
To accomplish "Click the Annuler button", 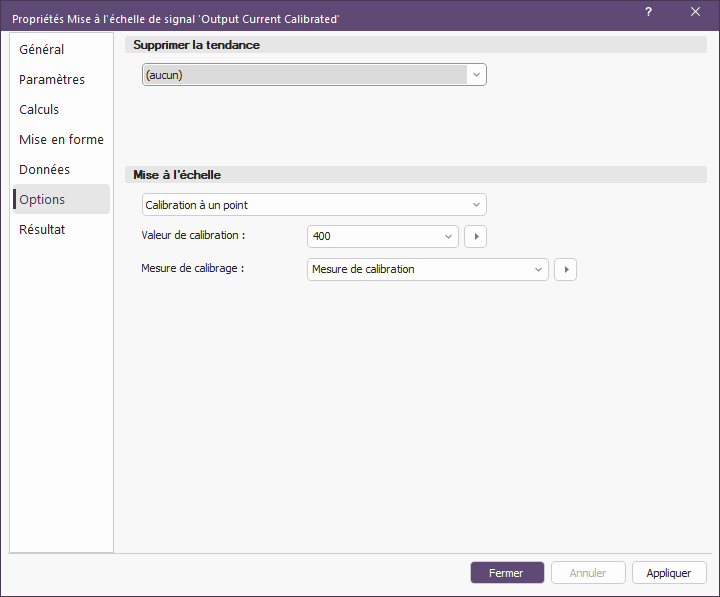I will (588, 573).
